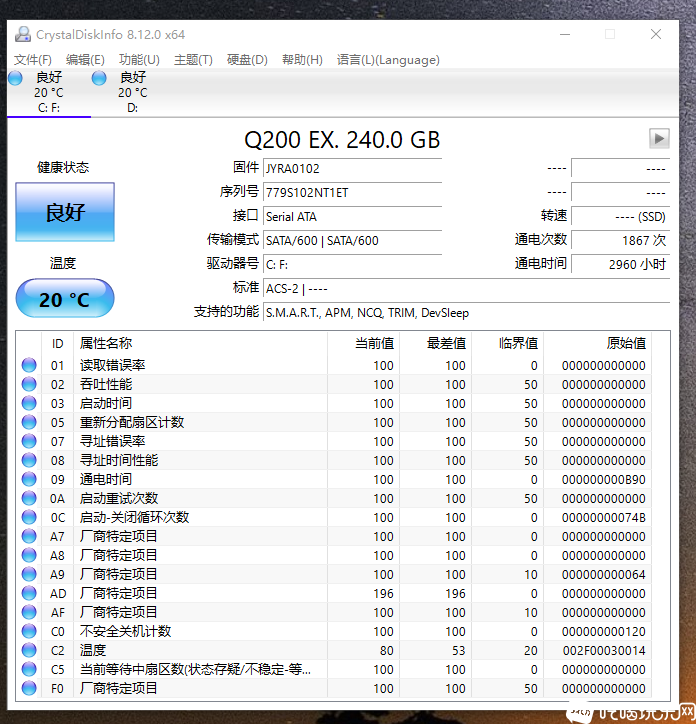Click status orb of attribute 09 通电时间
The image size is (696, 724).
[29, 479]
